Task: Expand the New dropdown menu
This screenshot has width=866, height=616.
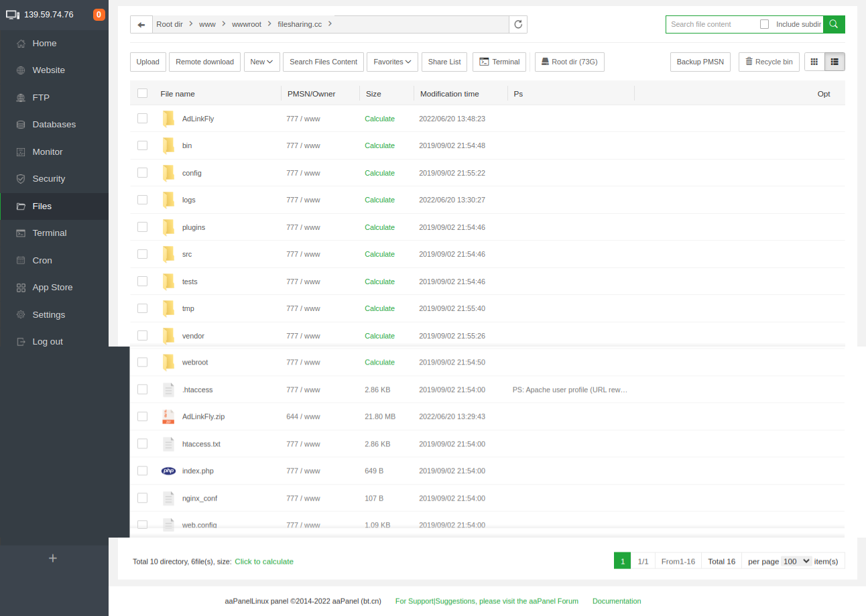Action: click(261, 62)
